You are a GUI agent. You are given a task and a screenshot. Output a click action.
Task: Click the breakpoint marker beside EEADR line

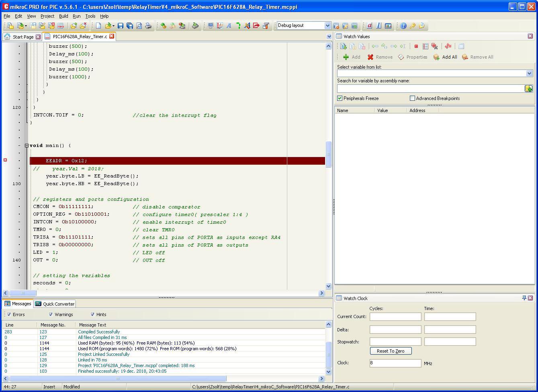click(x=5, y=160)
